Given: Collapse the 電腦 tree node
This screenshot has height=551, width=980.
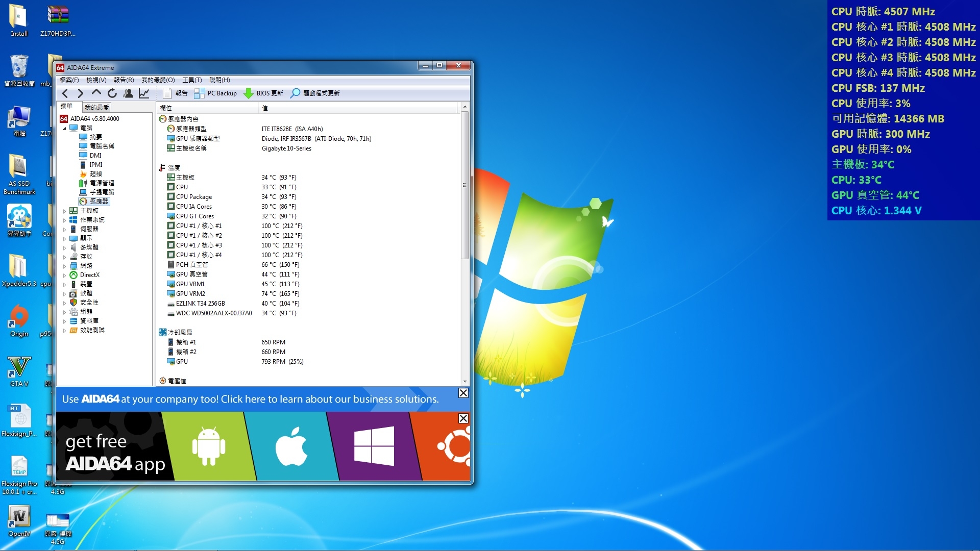Looking at the screenshot, I should 65,128.
